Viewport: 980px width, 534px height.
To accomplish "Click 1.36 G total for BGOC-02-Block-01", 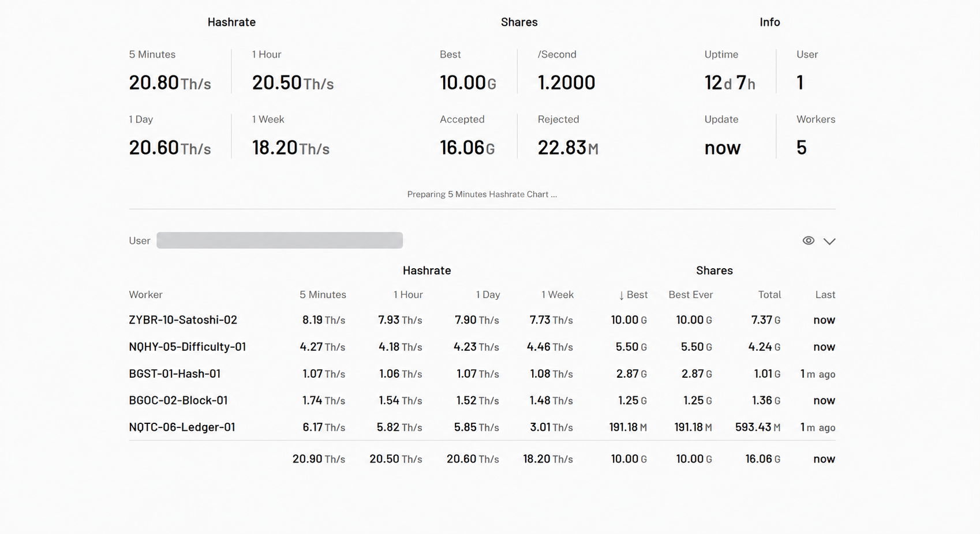I will point(766,401).
